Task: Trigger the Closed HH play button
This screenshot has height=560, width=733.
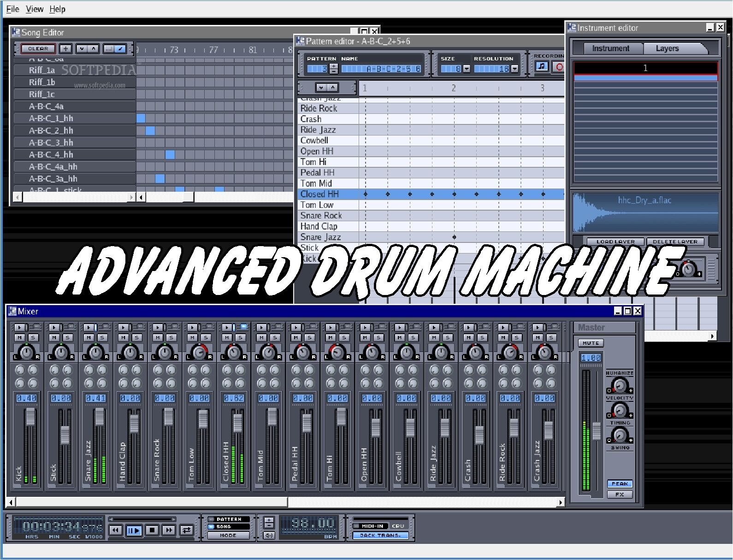Action: (227, 327)
